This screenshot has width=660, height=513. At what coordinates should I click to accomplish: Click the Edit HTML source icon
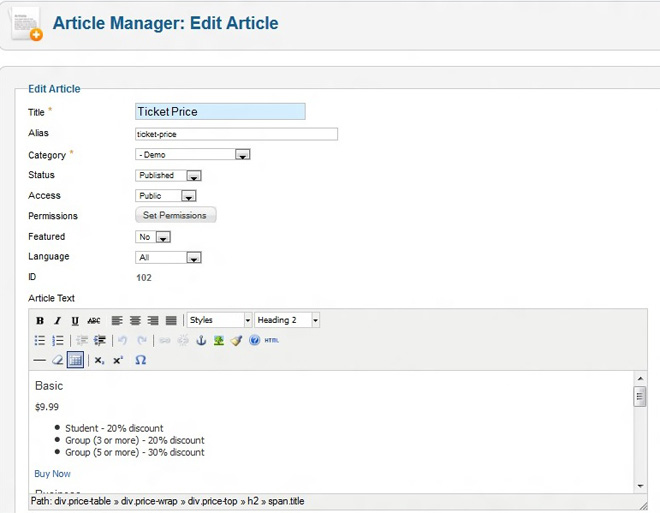[x=272, y=341]
